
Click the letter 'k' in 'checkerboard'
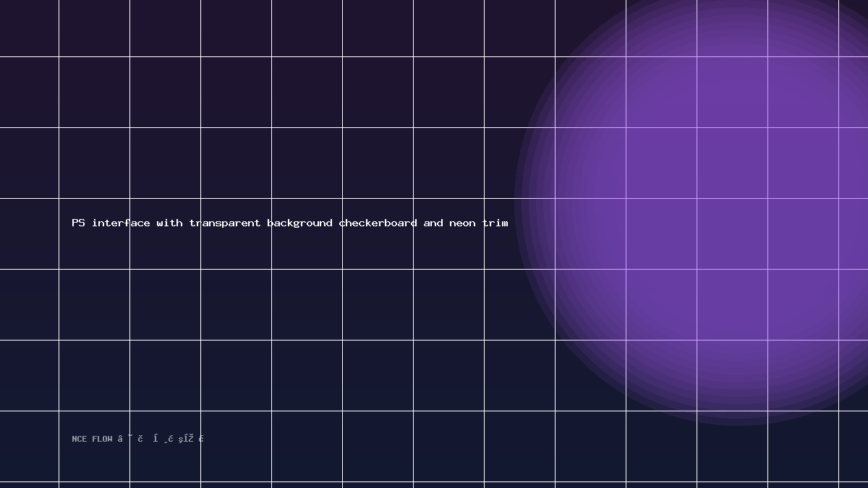[368, 223]
